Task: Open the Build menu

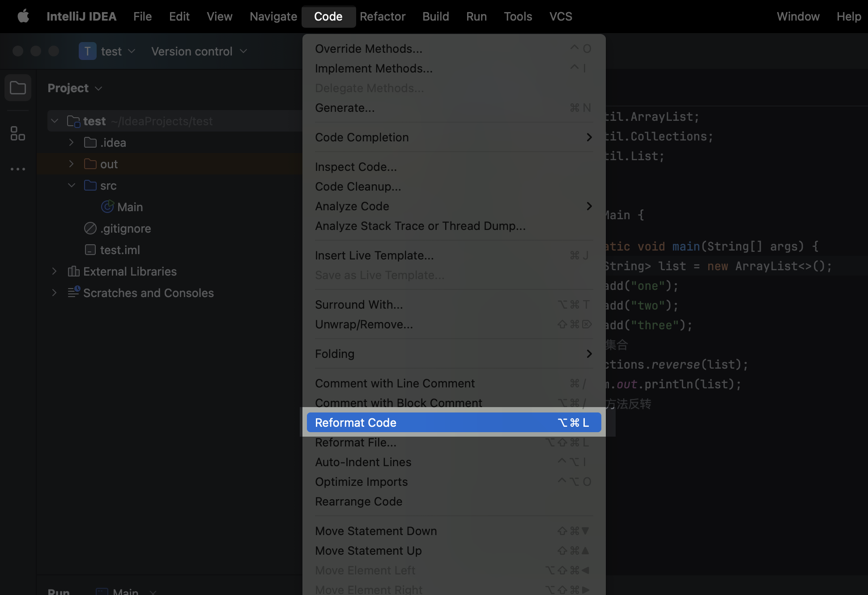Action: click(435, 17)
